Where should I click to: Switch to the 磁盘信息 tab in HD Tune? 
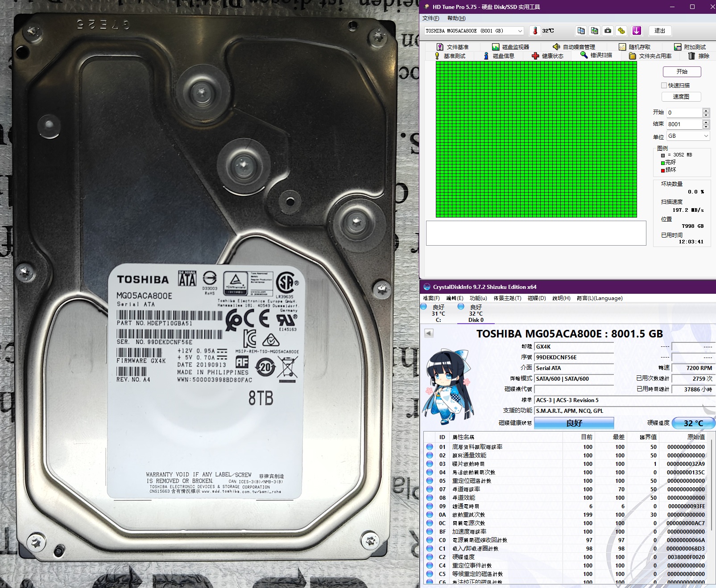tap(499, 56)
